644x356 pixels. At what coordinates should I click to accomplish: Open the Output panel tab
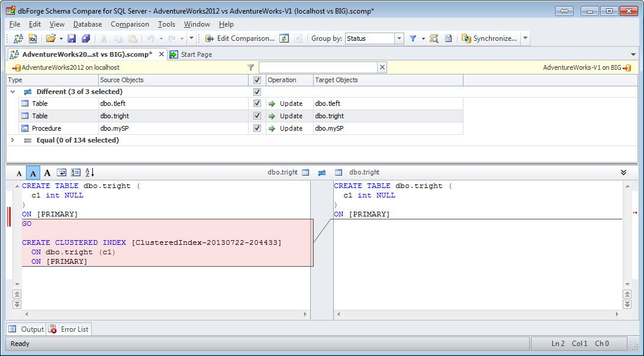[x=26, y=329]
